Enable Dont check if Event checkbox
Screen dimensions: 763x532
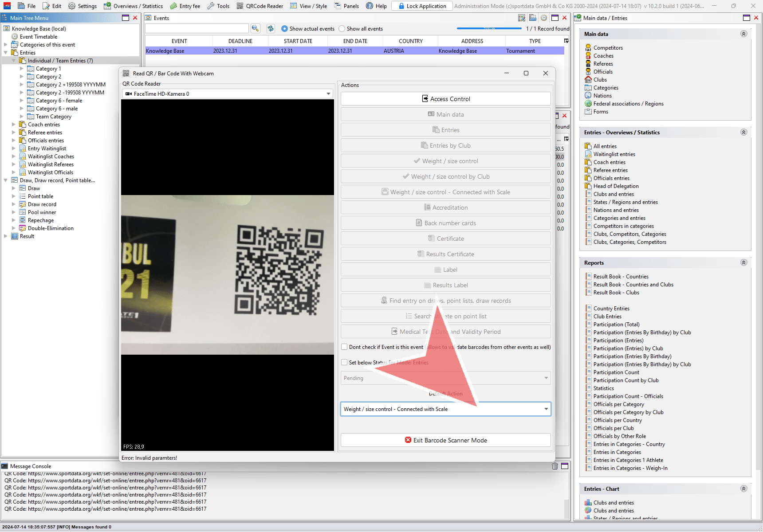point(344,347)
